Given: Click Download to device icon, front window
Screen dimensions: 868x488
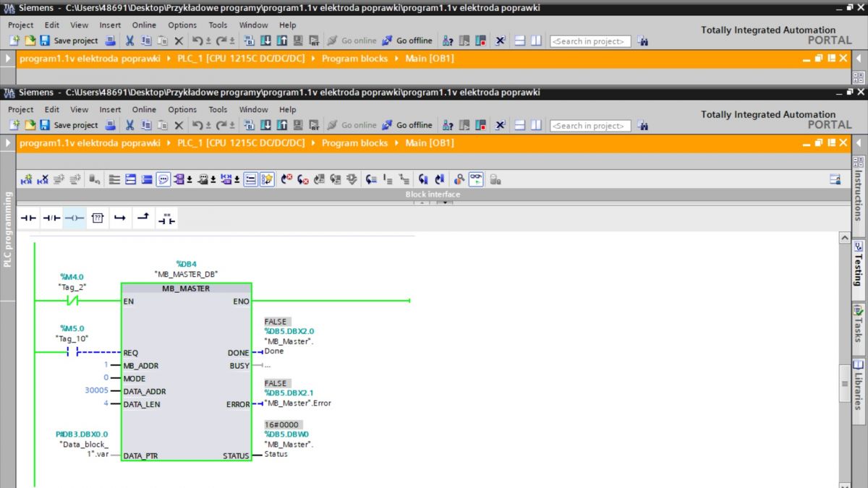Looking at the screenshot, I should [265, 125].
